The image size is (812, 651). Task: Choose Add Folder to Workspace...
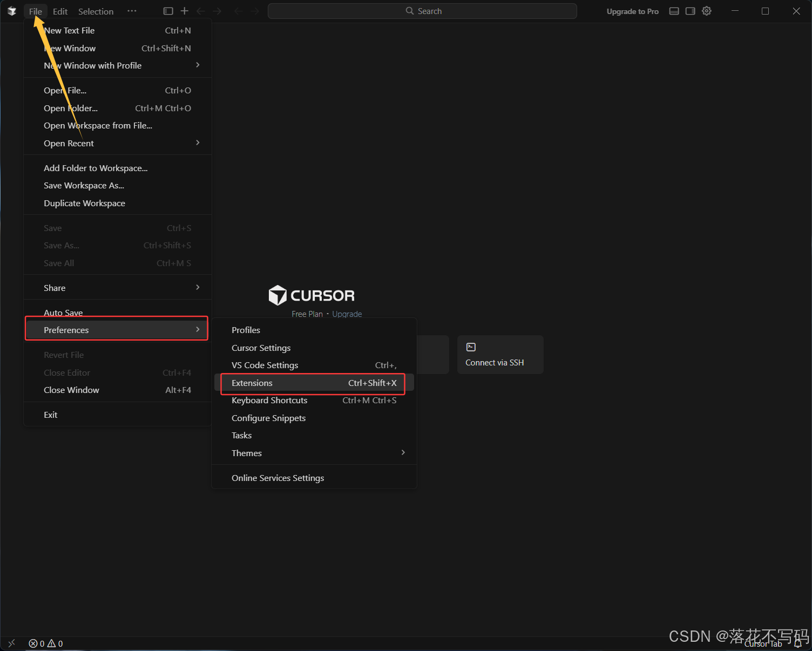tap(118, 168)
